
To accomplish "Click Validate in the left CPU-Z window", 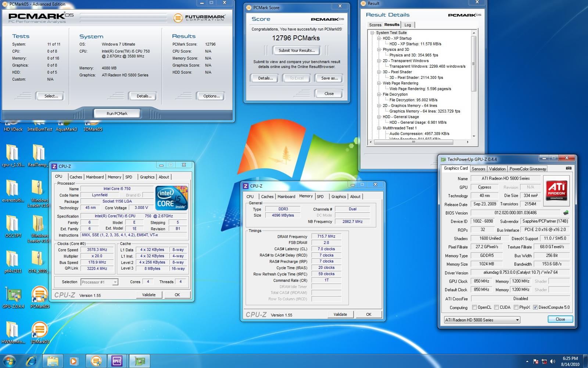I will pyautogui.click(x=149, y=295).
